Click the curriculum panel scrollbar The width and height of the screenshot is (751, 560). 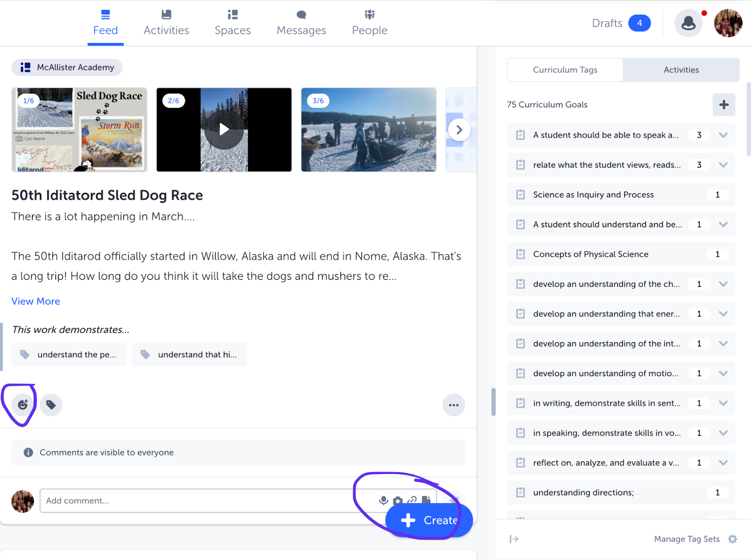[x=748, y=119]
